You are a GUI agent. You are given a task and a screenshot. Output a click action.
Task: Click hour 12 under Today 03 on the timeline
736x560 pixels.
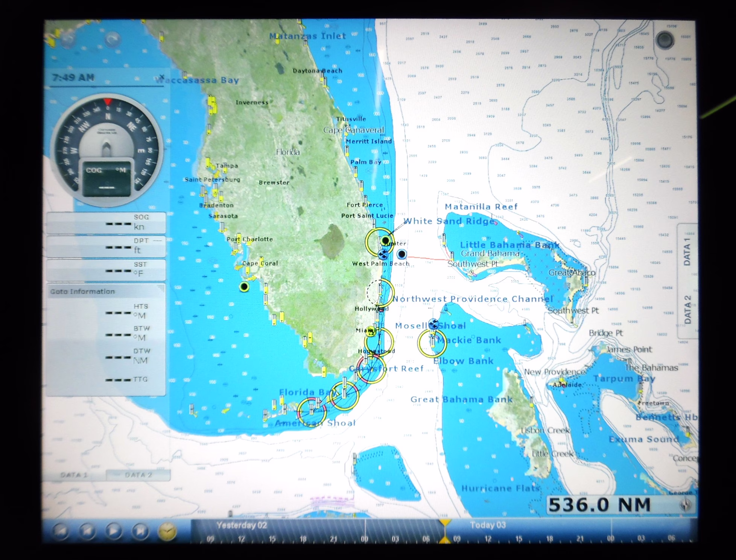[488, 539]
